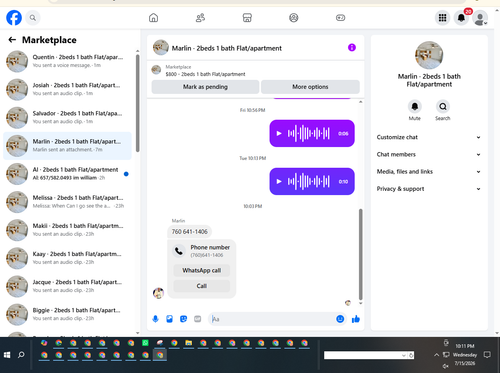Screen dimensions: 500x373
Task: Click the waveform of the 0:06 voice clip
Action: point(309,133)
